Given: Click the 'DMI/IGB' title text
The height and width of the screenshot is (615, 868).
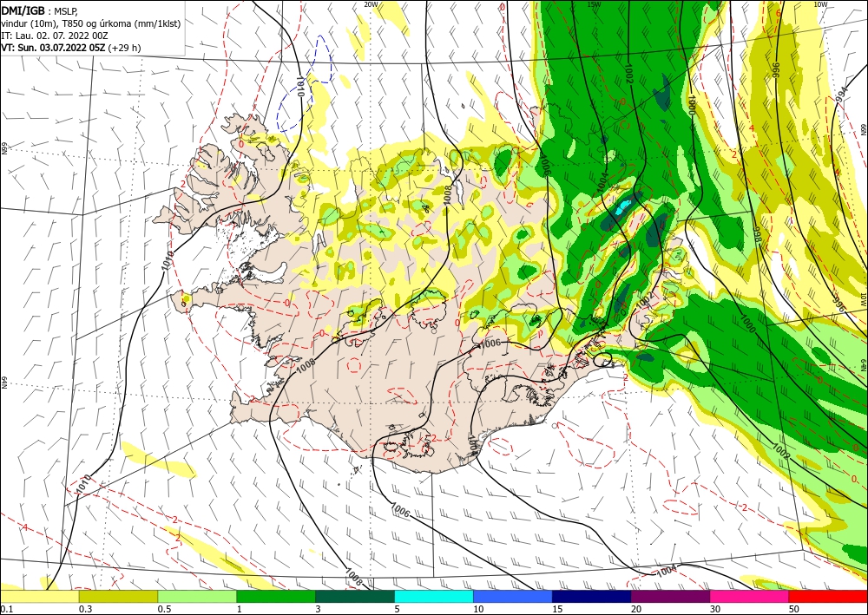Looking at the screenshot, I should (x=23, y=10).
